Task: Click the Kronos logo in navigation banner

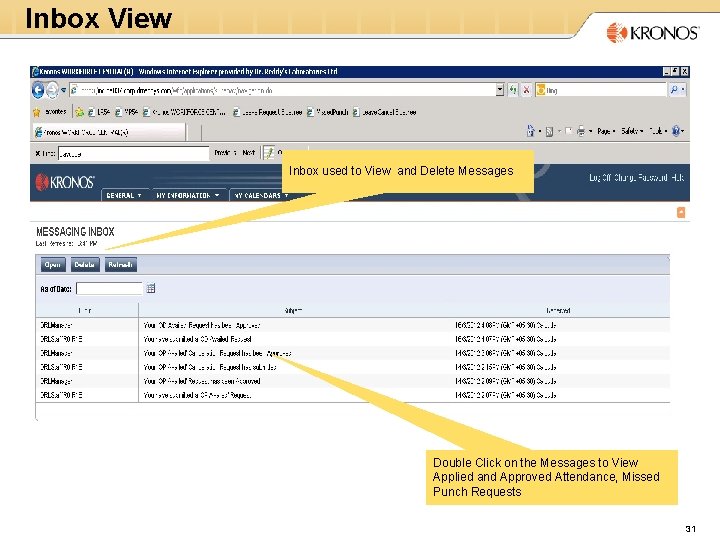Action: (65, 182)
